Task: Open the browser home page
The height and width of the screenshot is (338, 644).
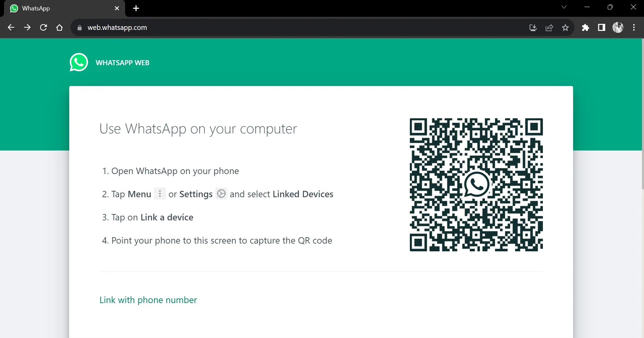Action: click(x=59, y=28)
